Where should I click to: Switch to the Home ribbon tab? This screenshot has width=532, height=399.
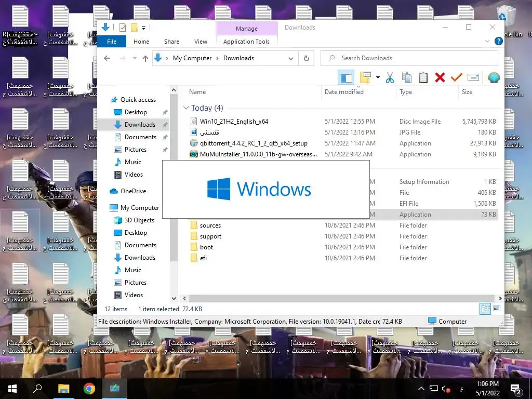[141, 42]
